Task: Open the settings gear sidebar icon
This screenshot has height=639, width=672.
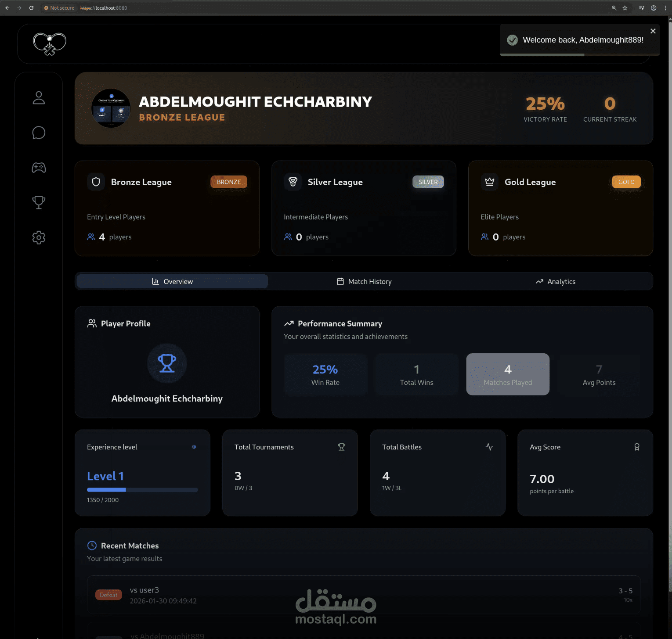Action: pyautogui.click(x=39, y=237)
